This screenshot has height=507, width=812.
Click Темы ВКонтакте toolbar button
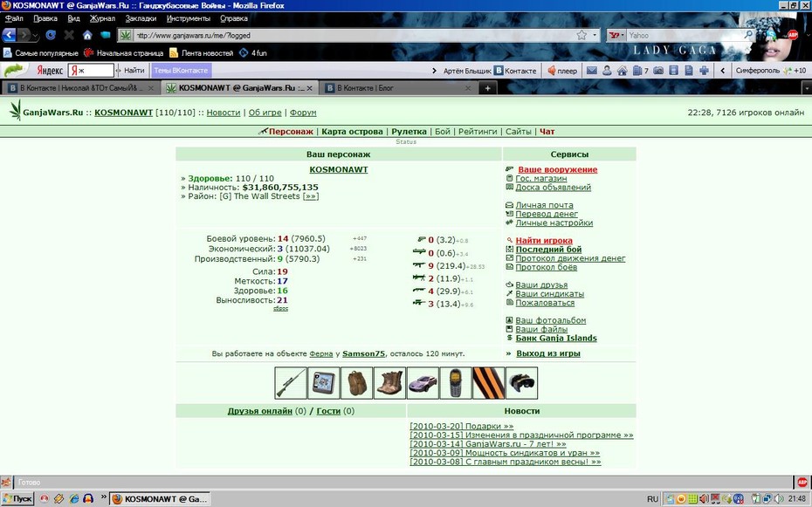181,71
